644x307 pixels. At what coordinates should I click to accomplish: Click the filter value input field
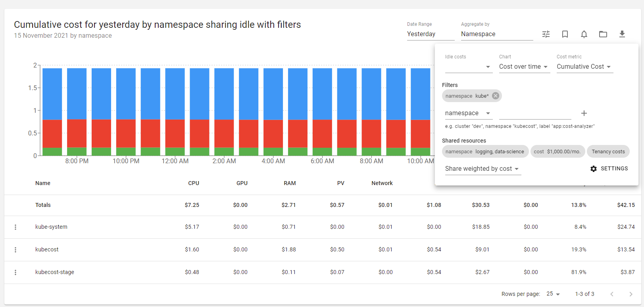coord(535,114)
